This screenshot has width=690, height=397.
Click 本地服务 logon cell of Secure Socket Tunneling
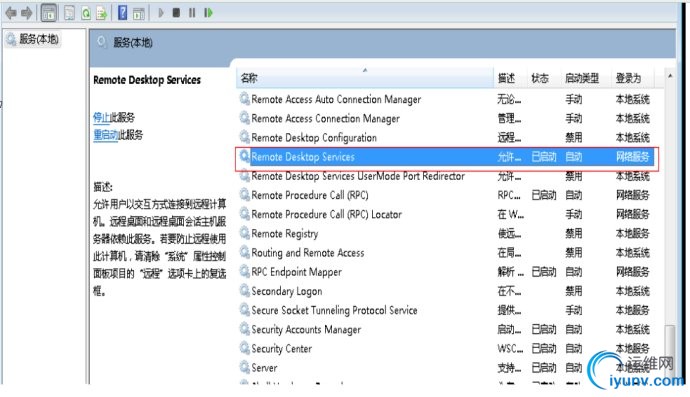(633, 310)
